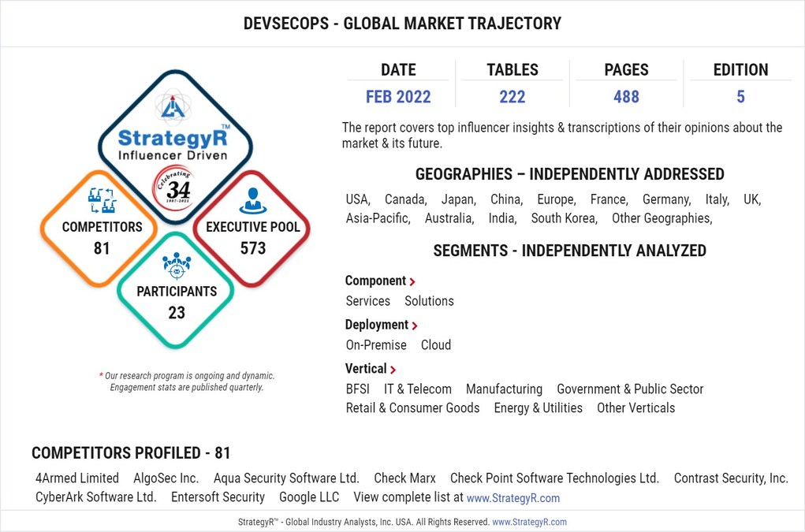Screen dimensions: 805x532
Task: Click competitor Entersoft Security
Action: pyautogui.click(x=218, y=497)
